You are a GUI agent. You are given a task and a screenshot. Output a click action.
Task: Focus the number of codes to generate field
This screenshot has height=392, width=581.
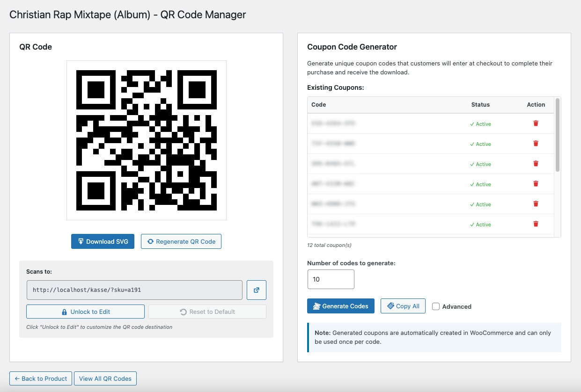tap(331, 279)
